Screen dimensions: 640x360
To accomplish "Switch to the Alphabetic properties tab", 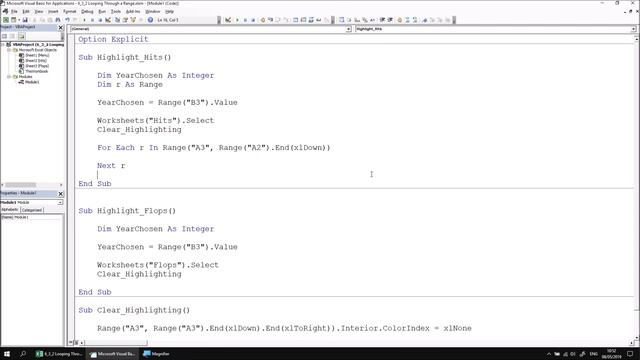I will tap(10, 209).
